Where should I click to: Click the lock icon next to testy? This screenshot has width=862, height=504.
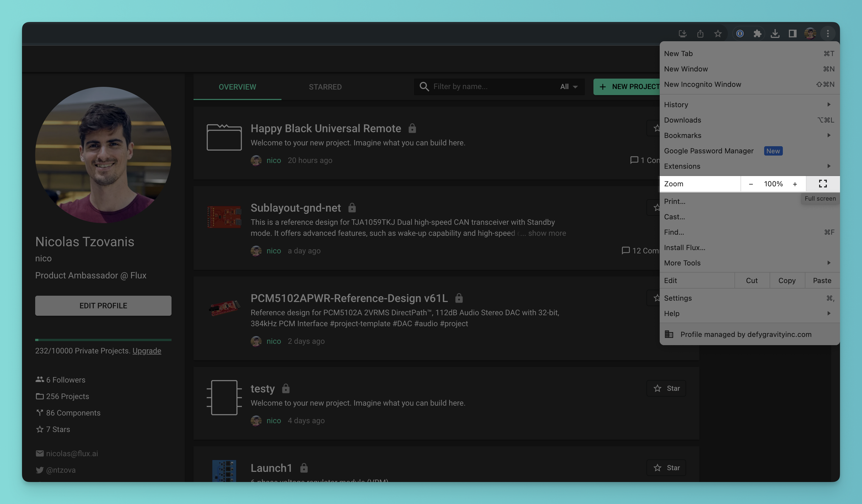(286, 388)
